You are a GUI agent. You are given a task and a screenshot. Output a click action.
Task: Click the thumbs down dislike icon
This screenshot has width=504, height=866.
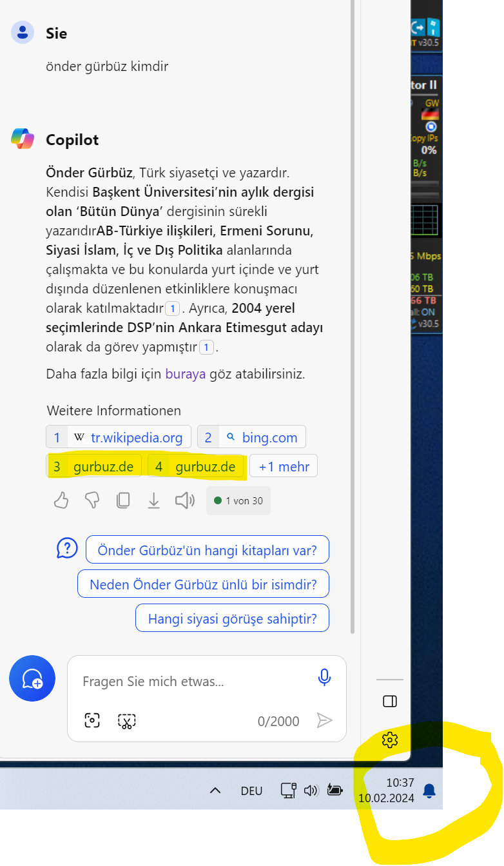coord(92,500)
